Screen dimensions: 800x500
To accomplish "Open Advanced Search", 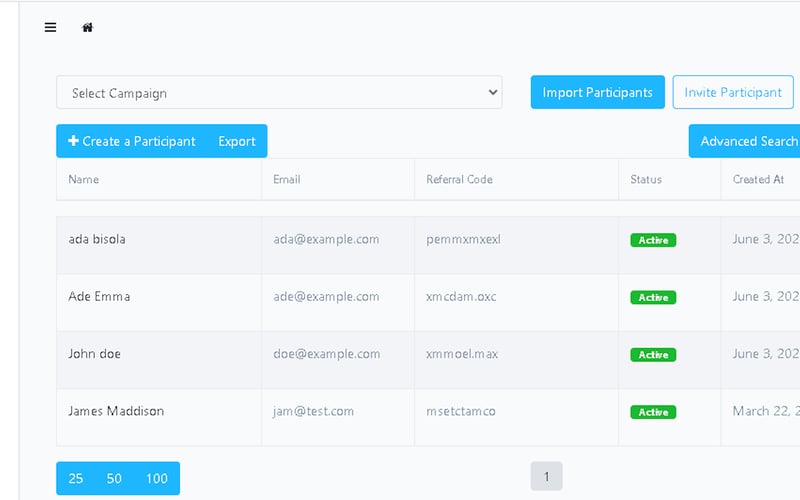I will click(x=745, y=141).
